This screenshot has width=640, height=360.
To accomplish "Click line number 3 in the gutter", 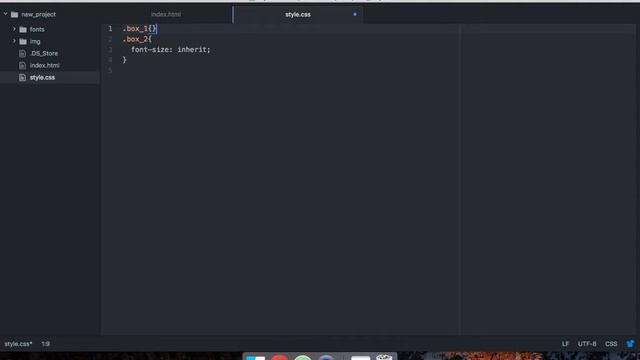I will 110,49.
